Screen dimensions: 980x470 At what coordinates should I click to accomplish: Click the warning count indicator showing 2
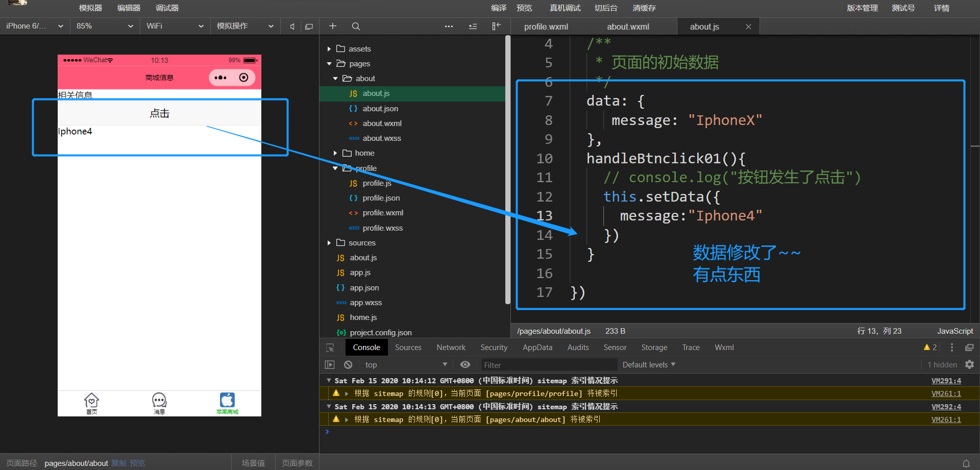click(930, 348)
